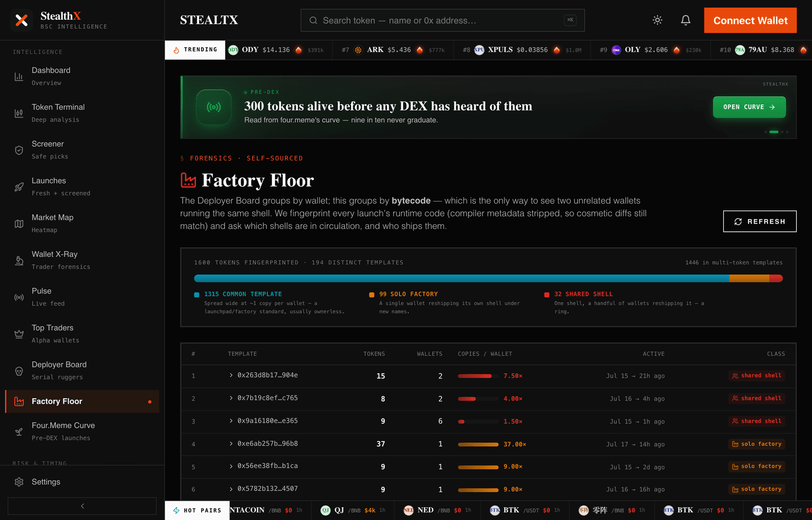Navigate to Launches page

82,187
